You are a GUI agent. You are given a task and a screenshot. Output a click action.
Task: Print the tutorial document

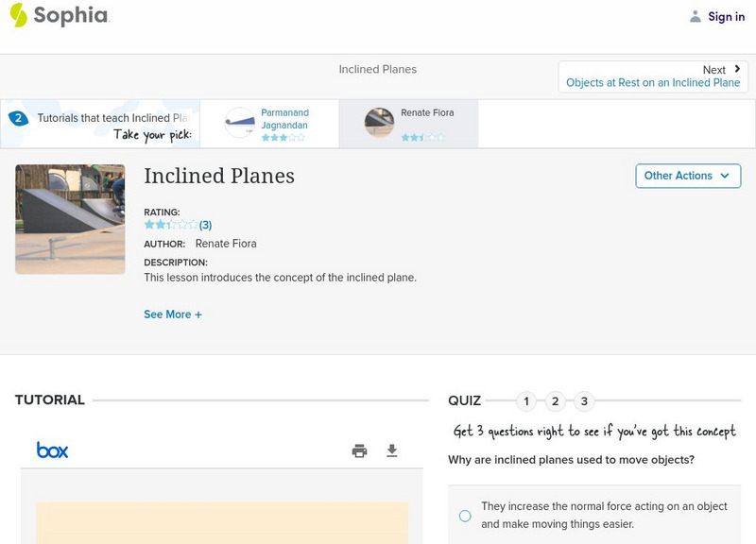(359, 450)
